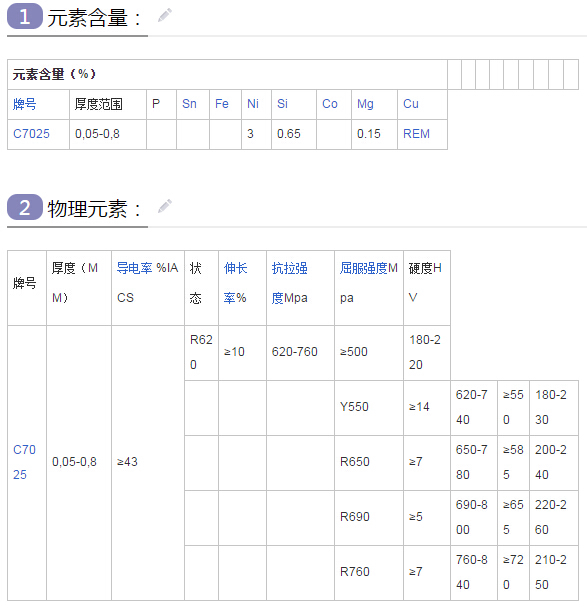The image size is (587, 608).
Task: Open the 导电率 link in the physical table header
Action: (x=134, y=268)
